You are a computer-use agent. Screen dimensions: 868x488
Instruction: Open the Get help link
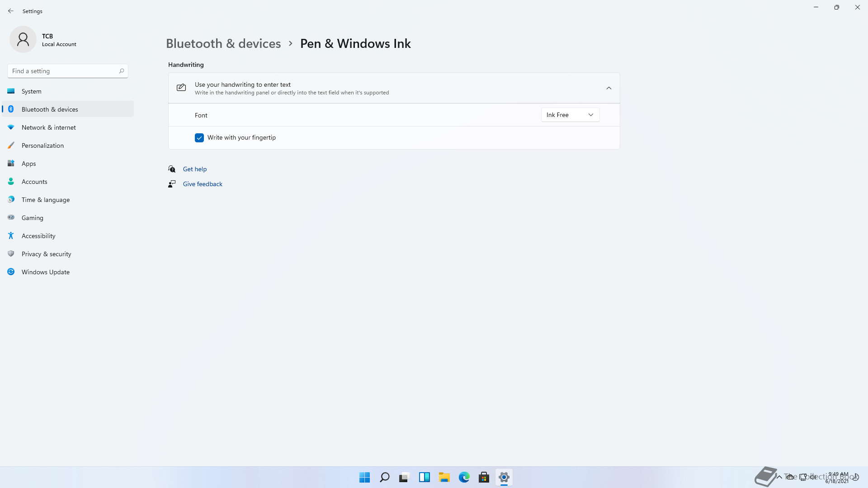point(195,169)
